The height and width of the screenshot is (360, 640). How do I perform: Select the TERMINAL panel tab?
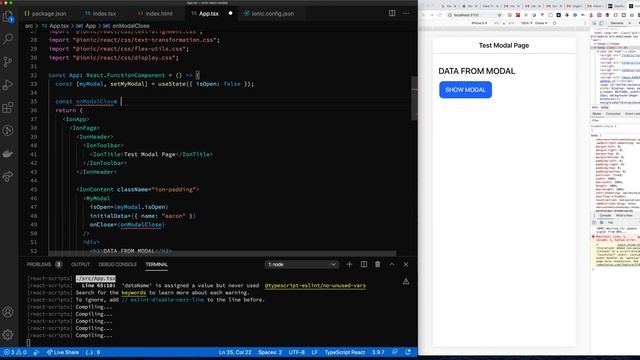tap(157, 264)
